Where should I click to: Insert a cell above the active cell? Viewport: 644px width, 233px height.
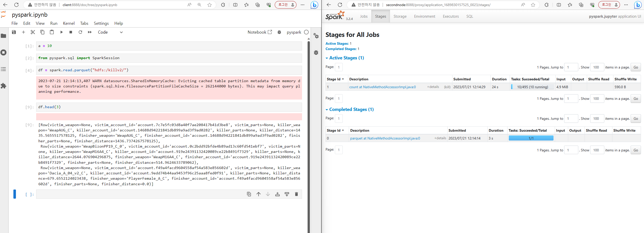278,194
